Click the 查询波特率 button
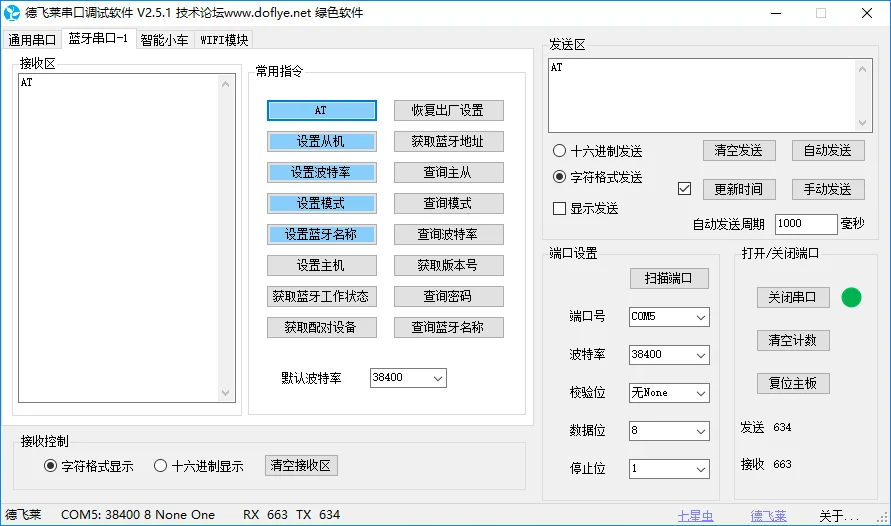Screen dimensions: 891x526 (448, 234)
